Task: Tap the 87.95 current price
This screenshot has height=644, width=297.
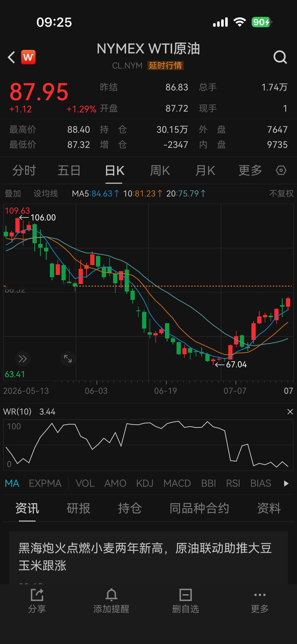Action: coord(39,92)
